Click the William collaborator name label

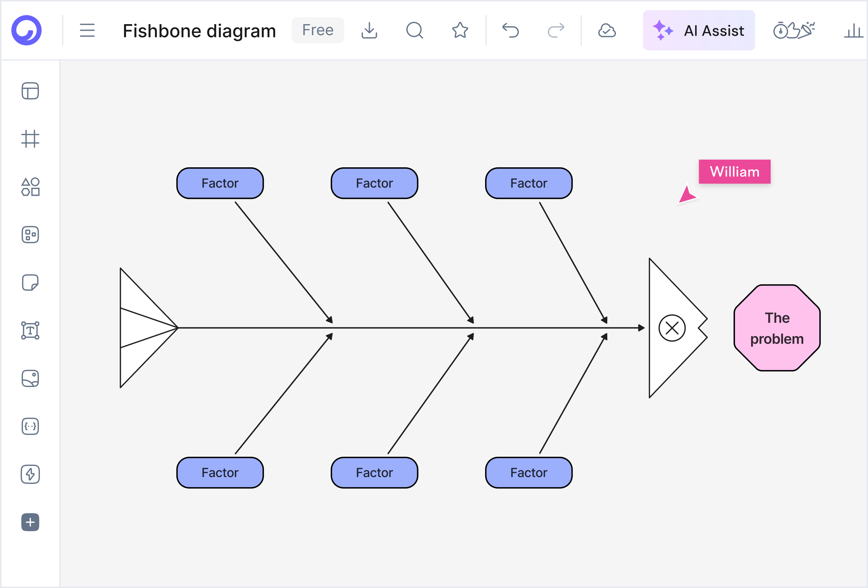point(735,171)
